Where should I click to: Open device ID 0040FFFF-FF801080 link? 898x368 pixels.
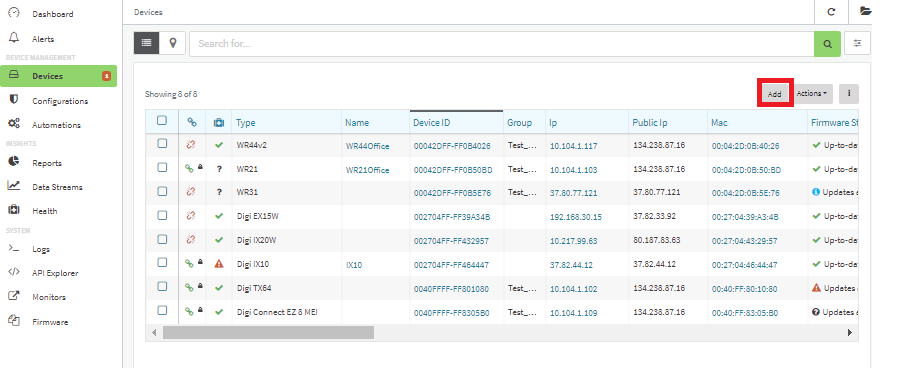451,289
